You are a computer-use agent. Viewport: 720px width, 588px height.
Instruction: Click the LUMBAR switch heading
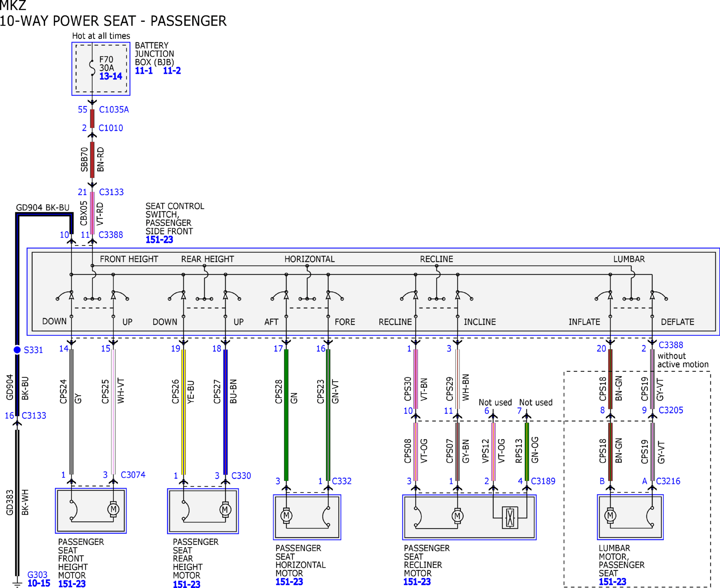point(629,259)
